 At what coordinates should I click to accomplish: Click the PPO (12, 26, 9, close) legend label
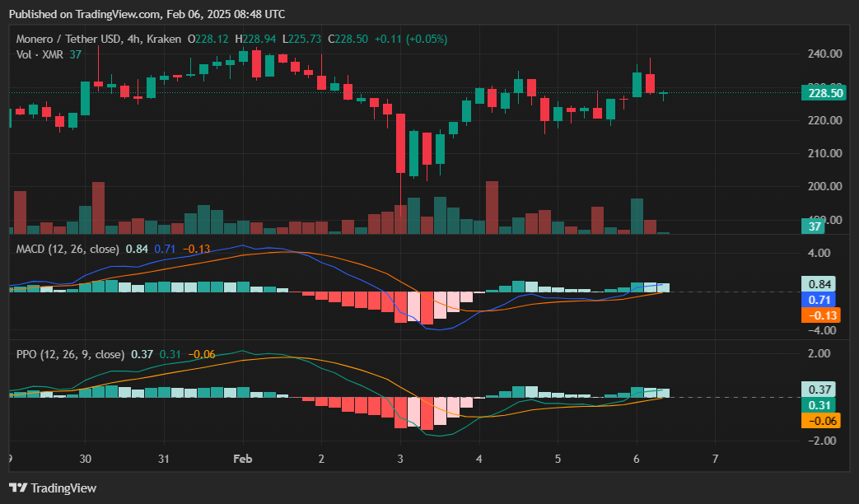71,354
